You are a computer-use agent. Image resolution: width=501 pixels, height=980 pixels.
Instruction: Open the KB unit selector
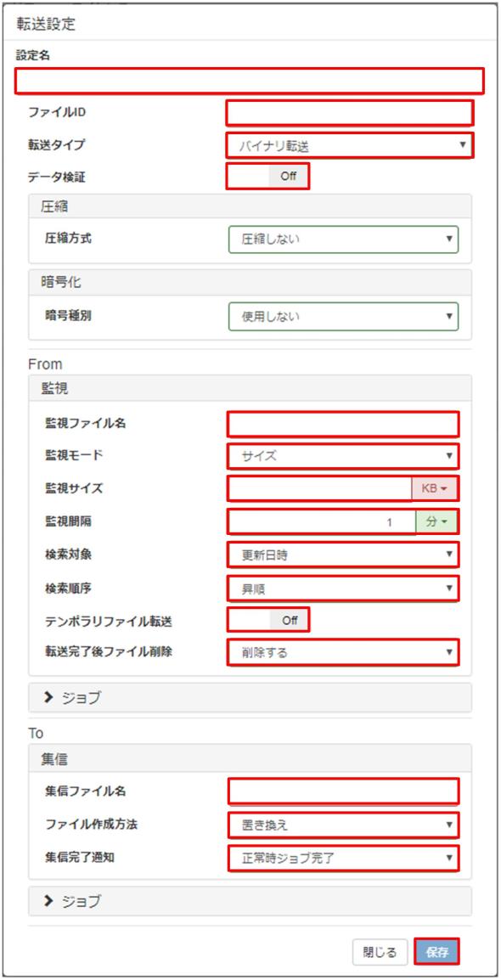pos(435,489)
